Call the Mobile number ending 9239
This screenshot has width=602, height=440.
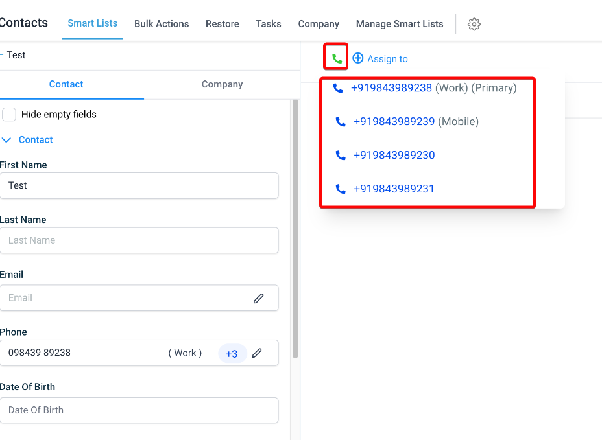point(407,121)
